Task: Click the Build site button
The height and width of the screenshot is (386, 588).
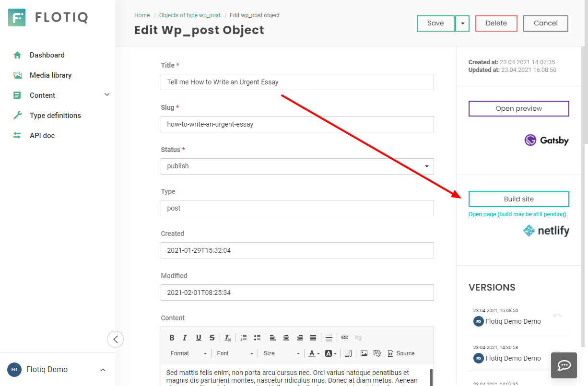Action: click(x=518, y=199)
